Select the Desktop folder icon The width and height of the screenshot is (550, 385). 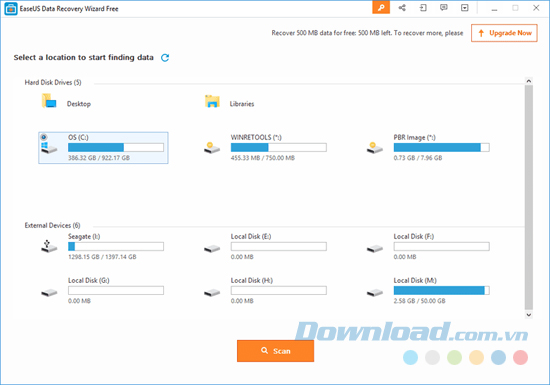coord(49,101)
